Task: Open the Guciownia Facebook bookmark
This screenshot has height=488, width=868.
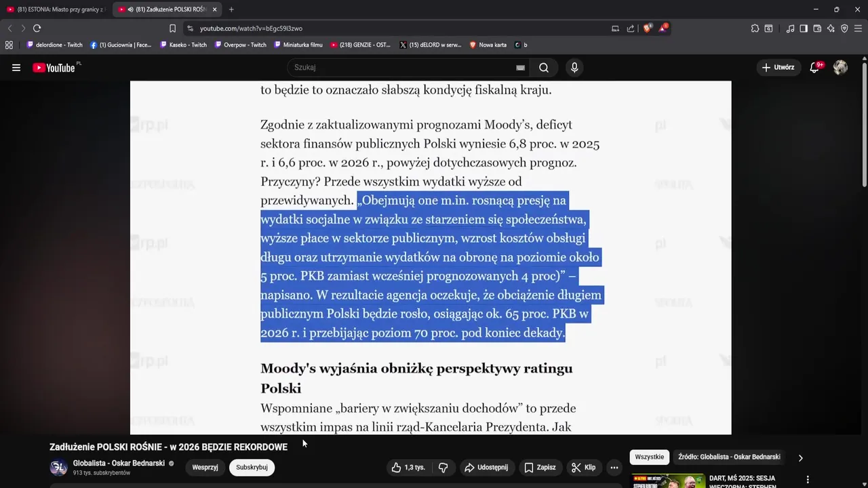Action: pyautogui.click(x=121, y=45)
